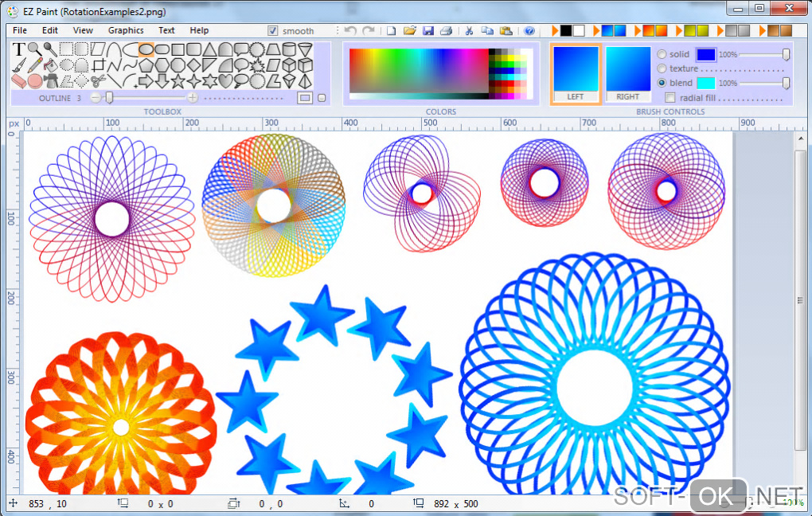Click the Undo arrow in the toolbar
Viewport: 812px width, 516px height.
click(x=350, y=30)
